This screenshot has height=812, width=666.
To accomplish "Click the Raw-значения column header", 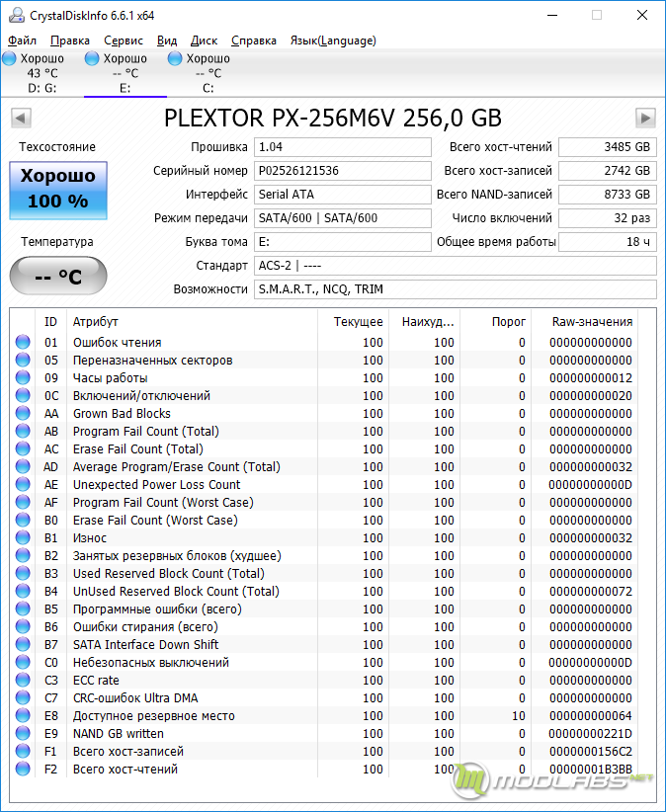I will pos(585,322).
